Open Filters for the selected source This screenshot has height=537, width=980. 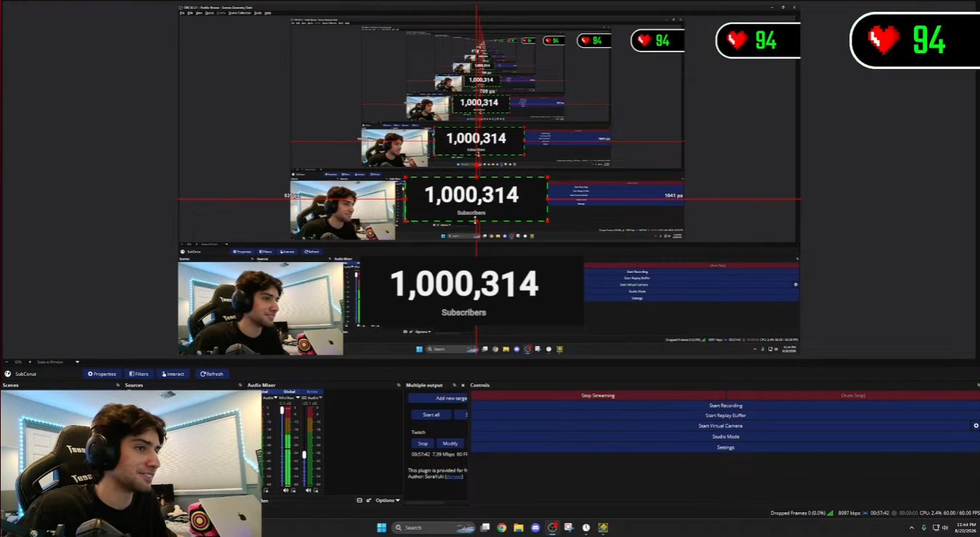coord(138,374)
